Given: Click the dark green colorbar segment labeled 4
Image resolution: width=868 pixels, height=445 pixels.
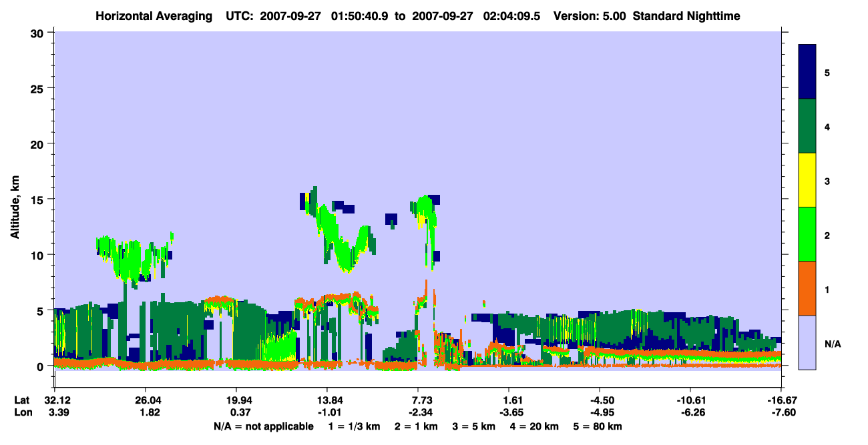Looking at the screenshot, I should pyautogui.click(x=807, y=126).
